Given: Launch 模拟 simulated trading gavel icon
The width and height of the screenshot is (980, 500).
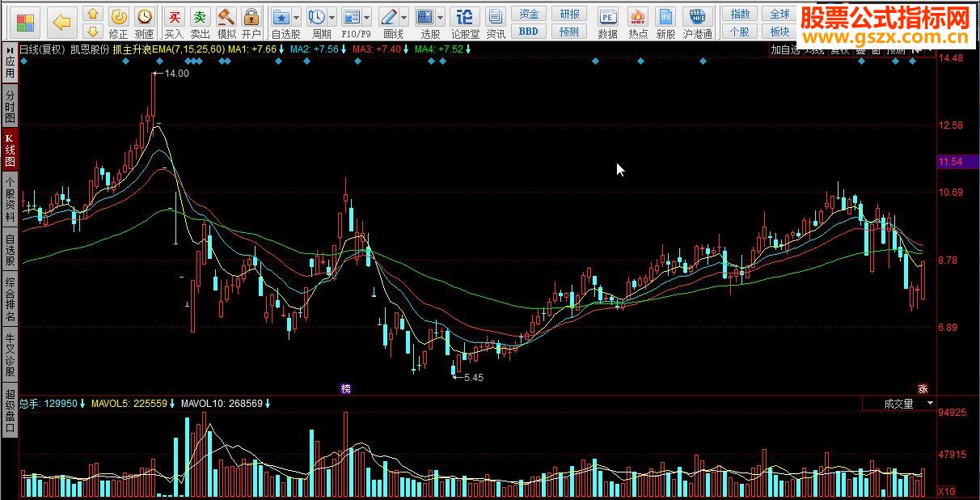Looking at the screenshot, I should 226,15.
